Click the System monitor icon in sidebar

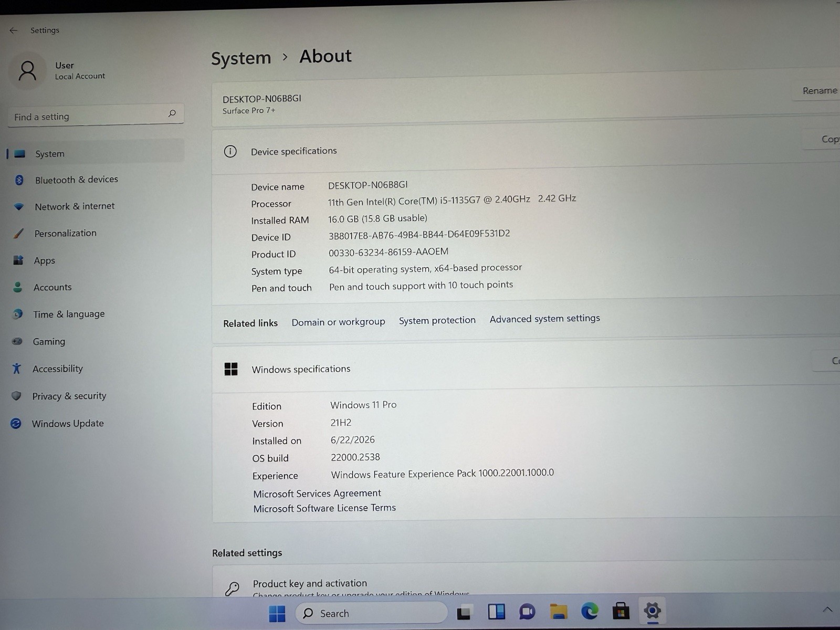(x=20, y=154)
